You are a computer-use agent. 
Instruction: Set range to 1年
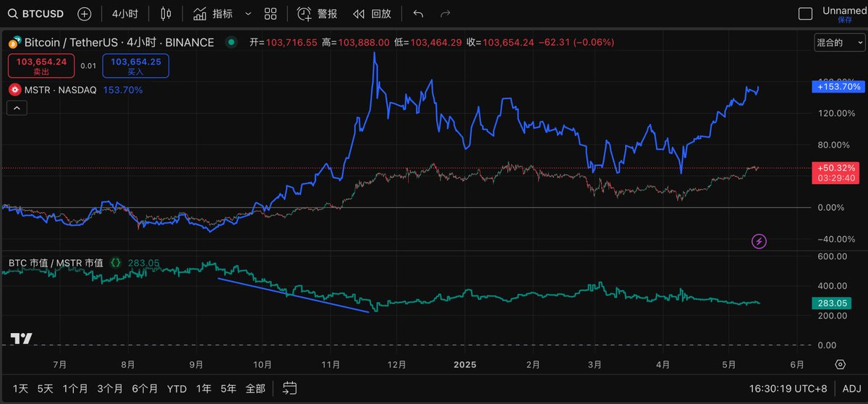coord(205,388)
